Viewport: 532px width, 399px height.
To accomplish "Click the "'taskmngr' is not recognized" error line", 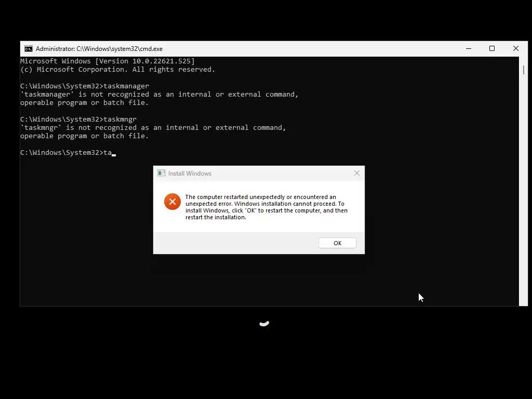I will pos(153,128).
